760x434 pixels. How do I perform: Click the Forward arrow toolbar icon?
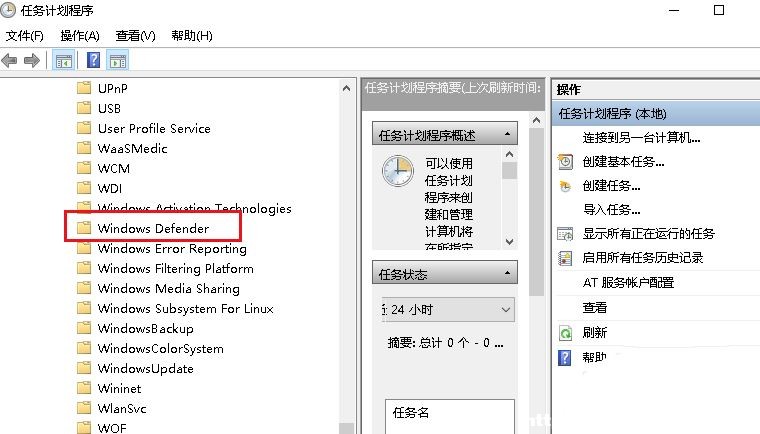pos(32,61)
